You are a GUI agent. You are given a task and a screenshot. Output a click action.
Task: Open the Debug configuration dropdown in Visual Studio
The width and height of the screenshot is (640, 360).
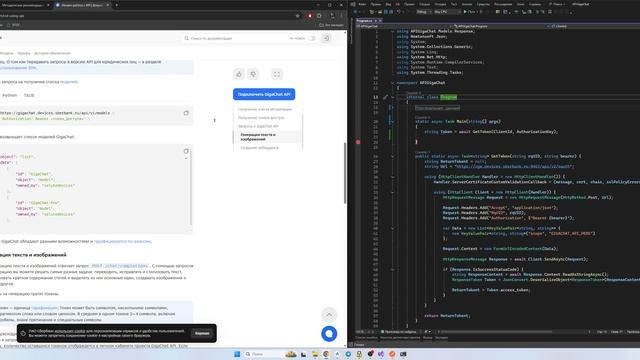[x=424, y=12]
